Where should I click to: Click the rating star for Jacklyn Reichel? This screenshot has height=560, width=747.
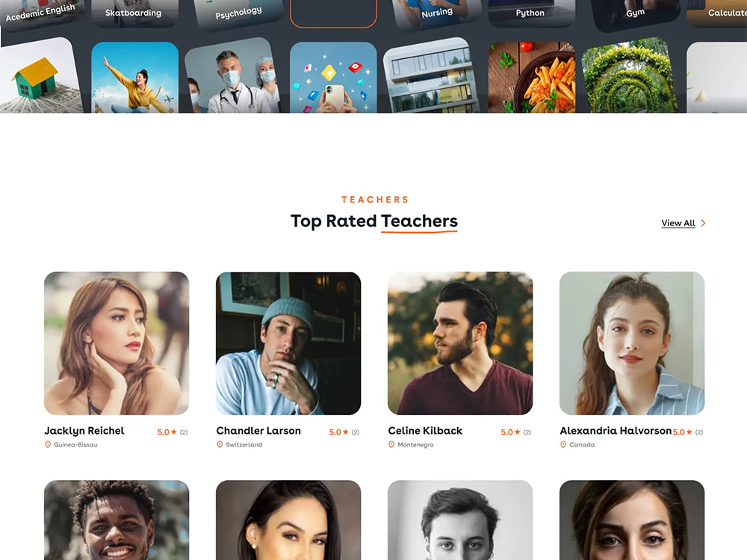174,432
